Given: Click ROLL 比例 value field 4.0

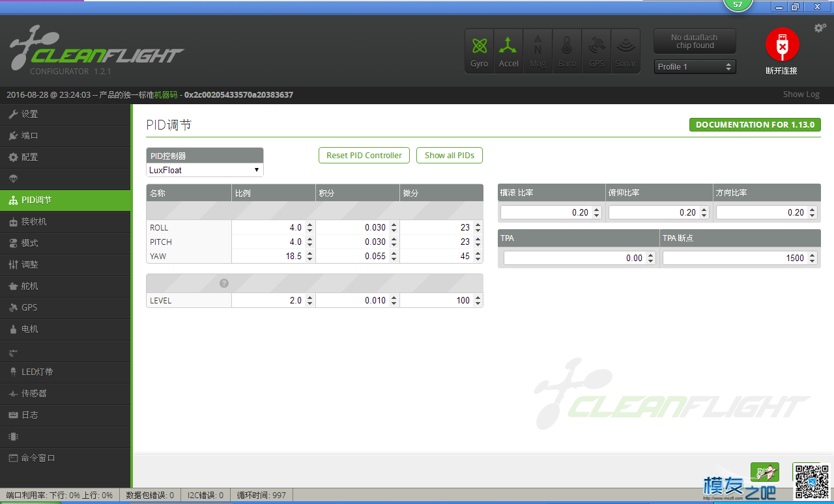Looking at the screenshot, I should (273, 227).
